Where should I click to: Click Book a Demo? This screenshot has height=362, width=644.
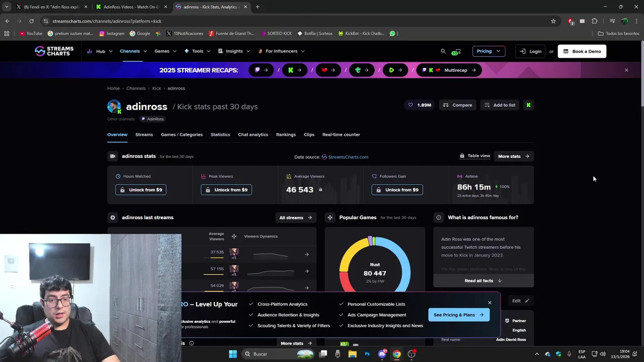click(582, 51)
